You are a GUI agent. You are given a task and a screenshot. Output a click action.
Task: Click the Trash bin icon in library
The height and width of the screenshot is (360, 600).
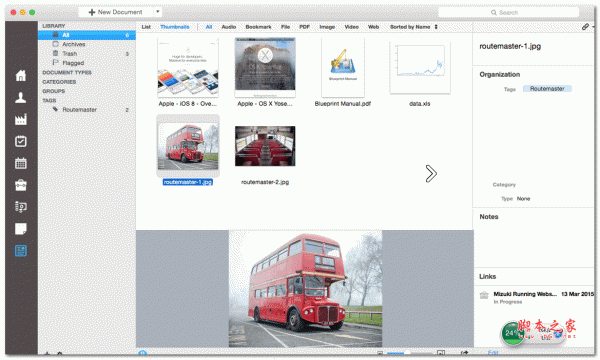coord(55,53)
